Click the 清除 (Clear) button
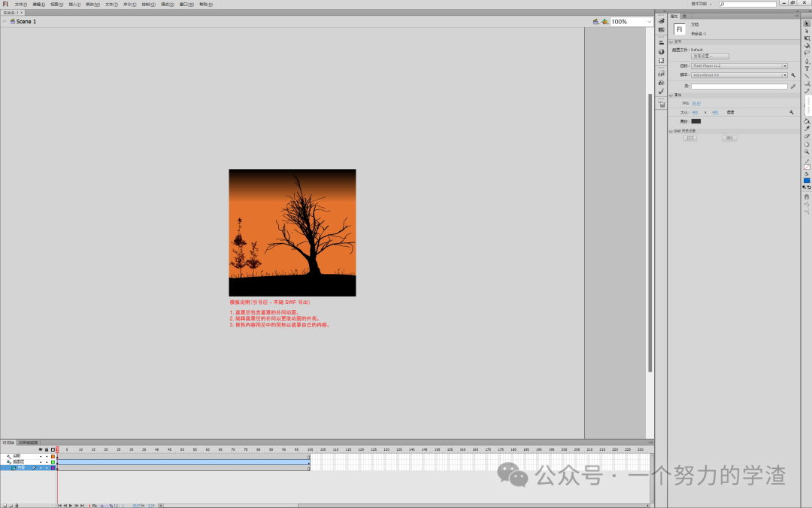Screen dimensions: 812x508 coord(729,138)
